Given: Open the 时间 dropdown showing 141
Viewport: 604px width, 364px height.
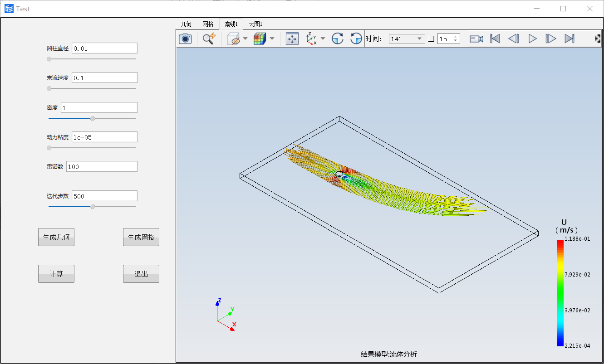Looking at the screenshot, I should pyautogui.click(x=407, y=39).
